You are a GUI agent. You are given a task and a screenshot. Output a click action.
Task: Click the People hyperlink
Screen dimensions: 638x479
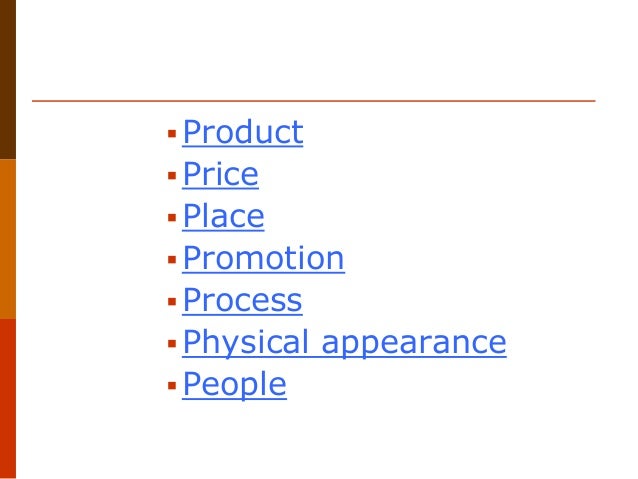tap(234, 385)
